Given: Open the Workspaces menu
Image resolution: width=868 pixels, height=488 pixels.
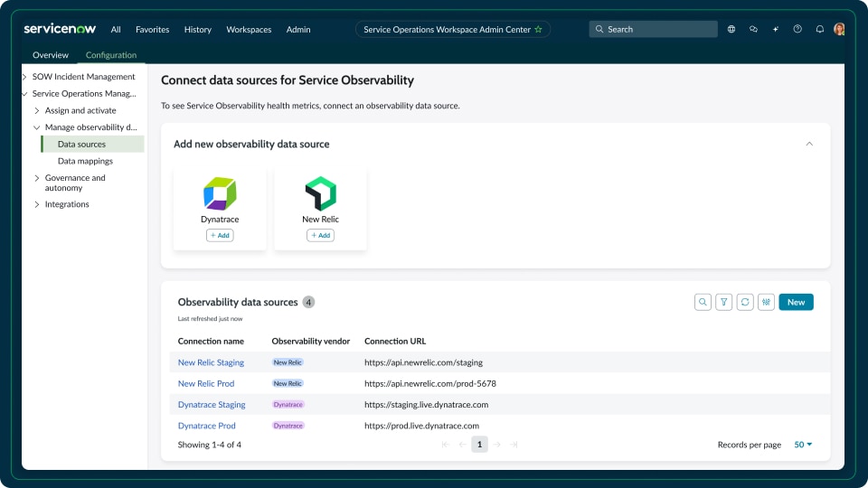Looking at the screenshot, I should (x=249, y=29).
